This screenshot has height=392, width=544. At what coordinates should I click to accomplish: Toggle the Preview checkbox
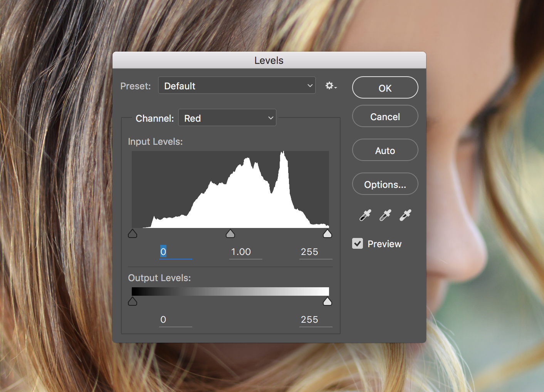click(x=358, y=243)
